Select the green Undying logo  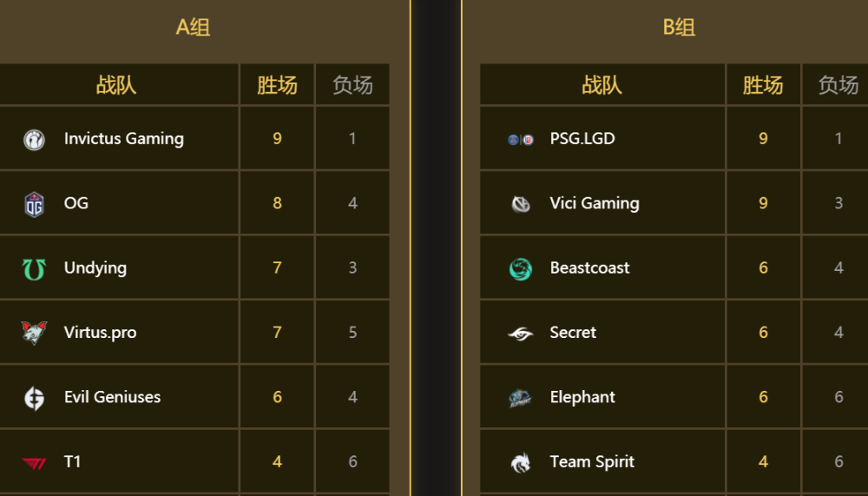coord(34,269)
